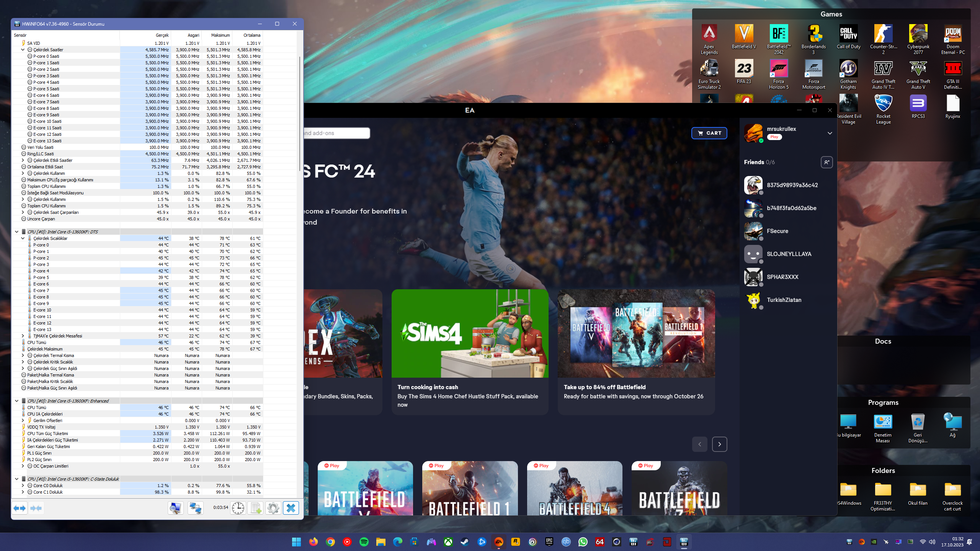Image resolution: width=980 pixels, height=551 pixels.
Task: Expand Çekirdek Saat Çarpanları node
Action: click(x=23, y=212)
